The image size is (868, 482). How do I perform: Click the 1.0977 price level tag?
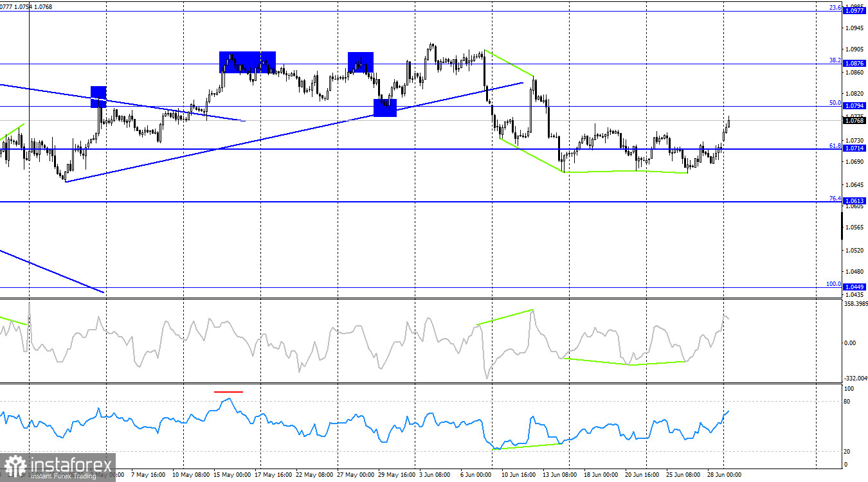[854, 11]
